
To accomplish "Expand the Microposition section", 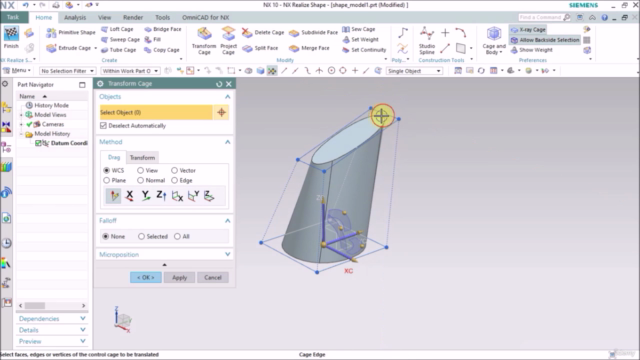I will [227, 254].
